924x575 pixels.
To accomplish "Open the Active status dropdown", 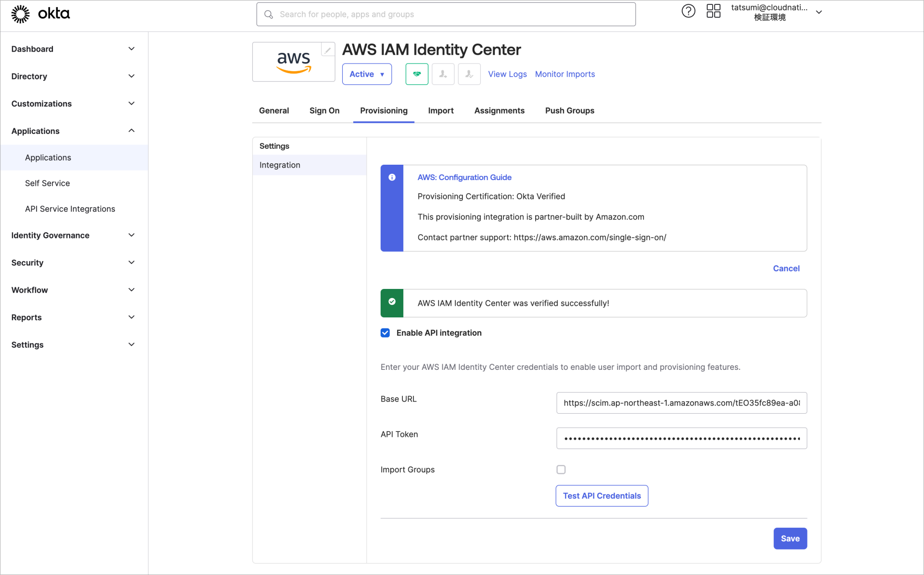I will coord(367,74).
